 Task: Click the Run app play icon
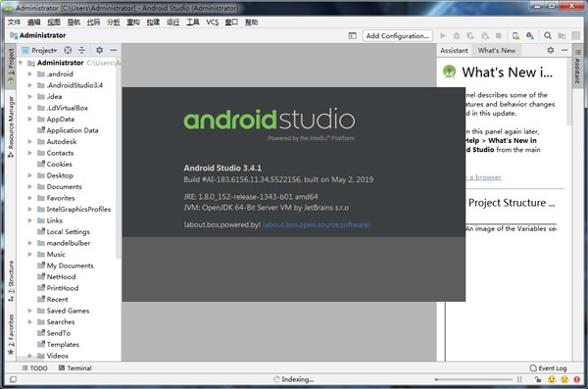(443, 35)
